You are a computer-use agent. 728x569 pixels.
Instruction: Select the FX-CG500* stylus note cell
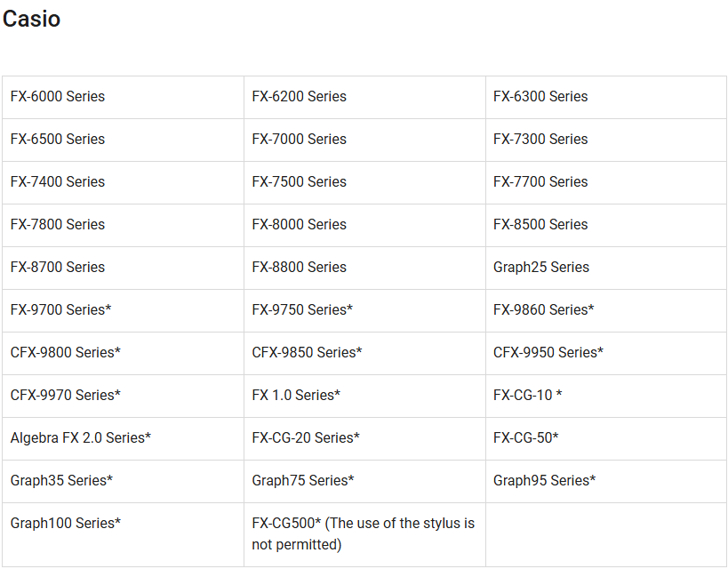click(x=363, y=533)
